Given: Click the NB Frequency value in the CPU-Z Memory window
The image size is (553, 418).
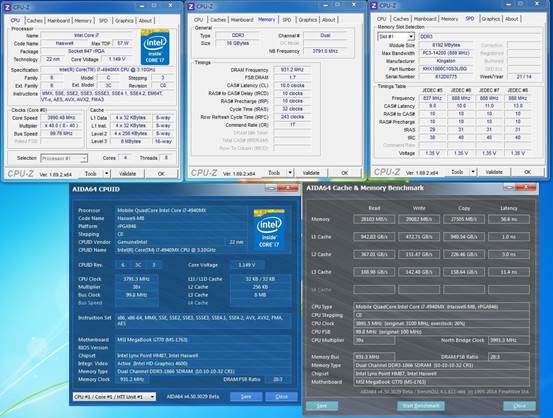Looking at the screenshot, I should [x=326, y=51].
